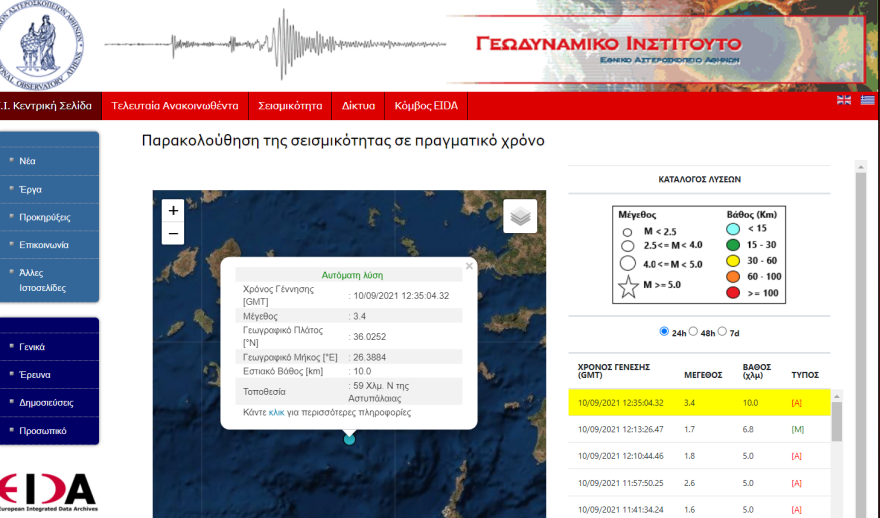
Task: Click the orange '60 - 100' depth swatch
Action: coord(732,276)
